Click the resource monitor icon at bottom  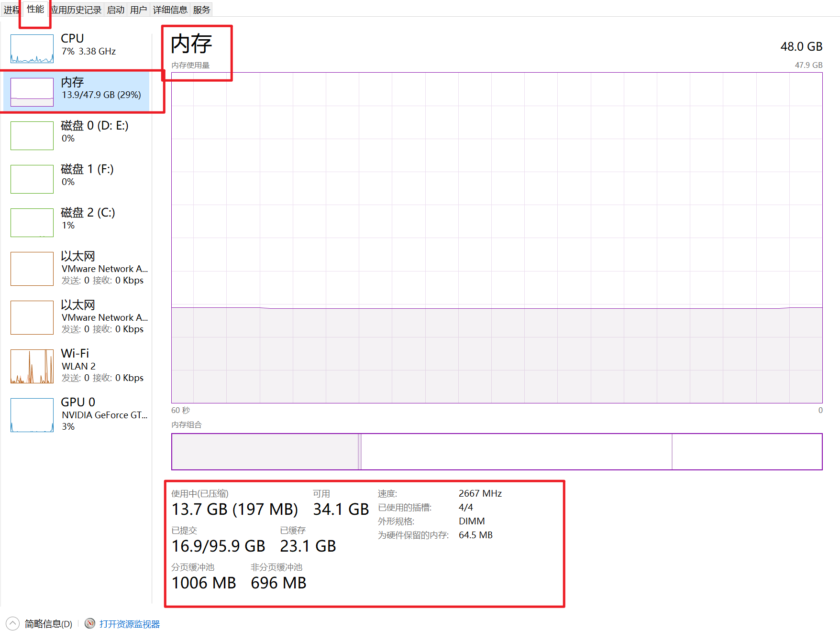(89, 623)
